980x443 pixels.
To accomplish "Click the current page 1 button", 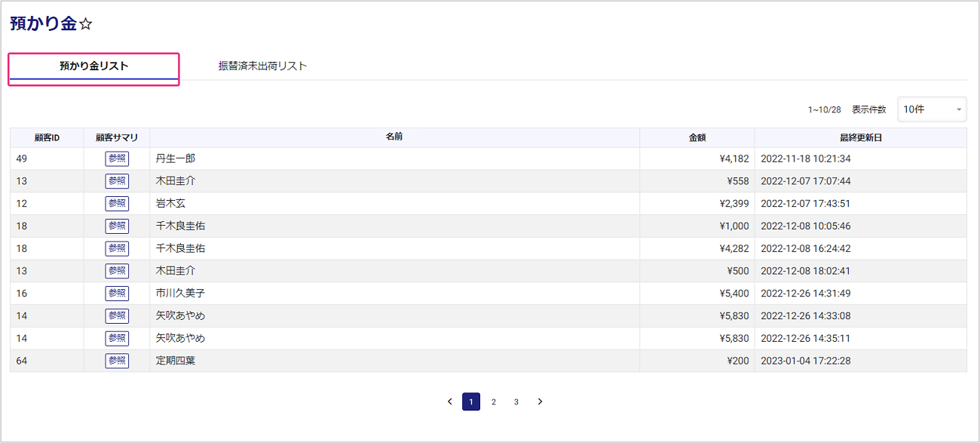I will coord(471,401).
